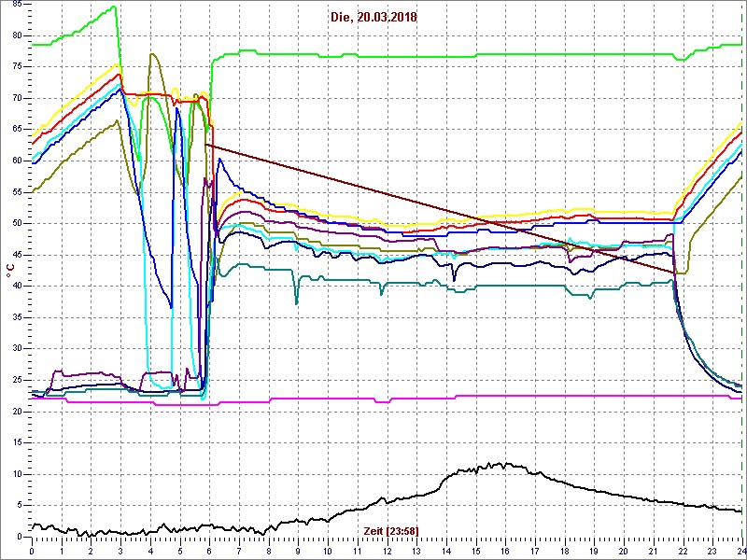This screenshot has height=560, width=747.
Task: Select the 45 label on the temperature axis
Action: pyautogui.click(x=19, y=255)
